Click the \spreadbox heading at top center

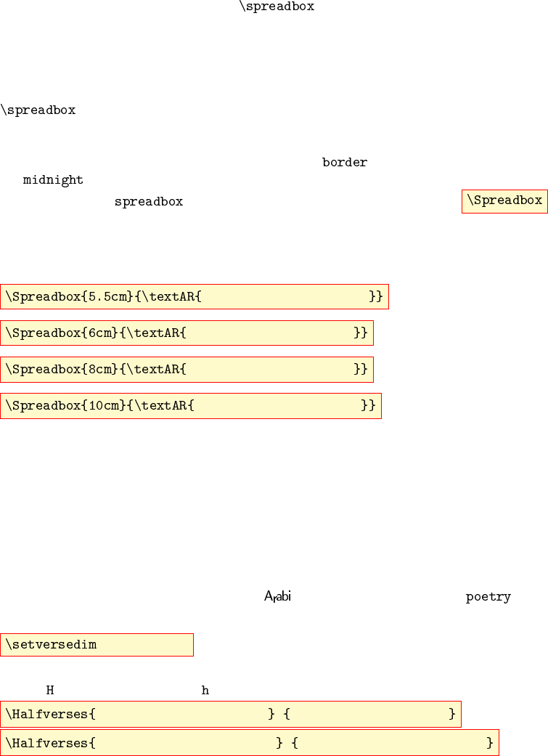point(277,7)
